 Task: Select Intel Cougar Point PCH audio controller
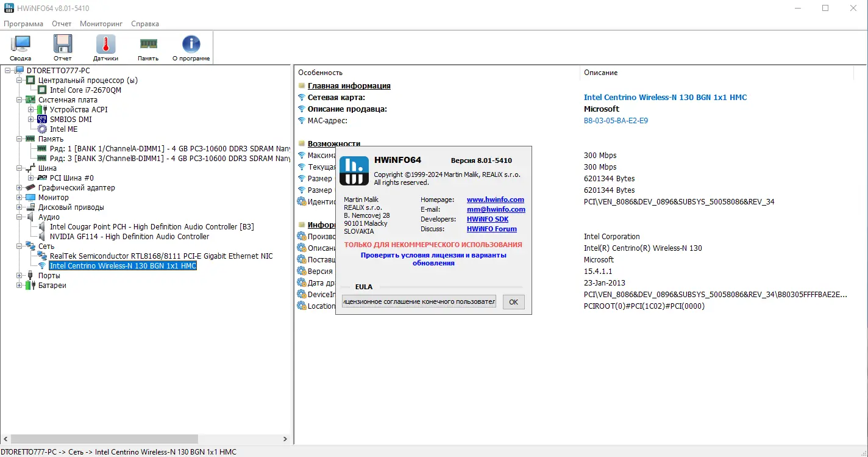[x=152, y=226]
